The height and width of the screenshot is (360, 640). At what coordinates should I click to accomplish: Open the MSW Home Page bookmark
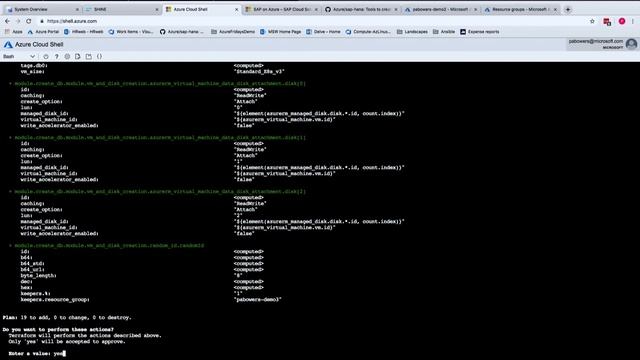tap(280, 32)
